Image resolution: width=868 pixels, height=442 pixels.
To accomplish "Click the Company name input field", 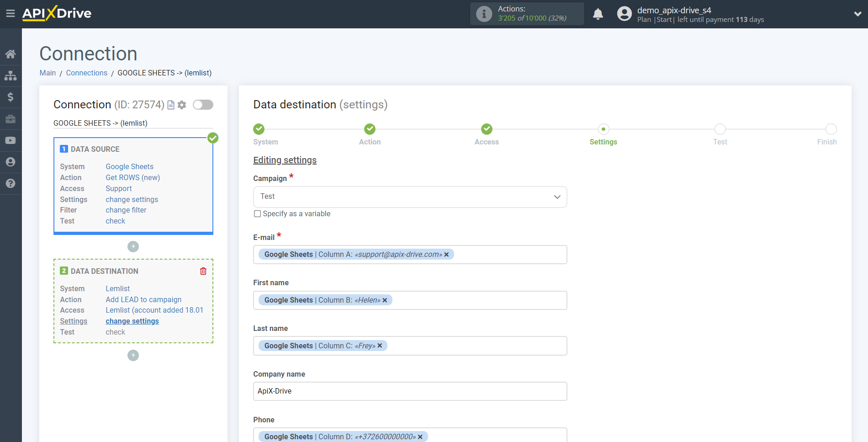I will point(410,391).
